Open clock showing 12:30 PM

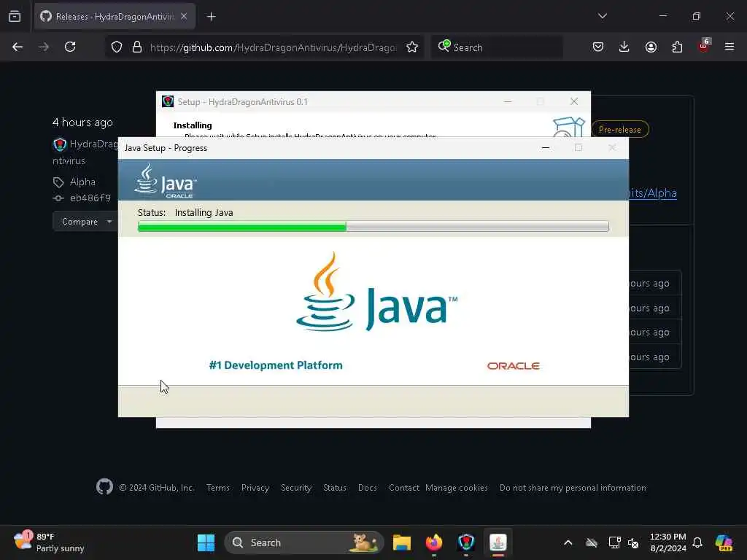(668, 542)
